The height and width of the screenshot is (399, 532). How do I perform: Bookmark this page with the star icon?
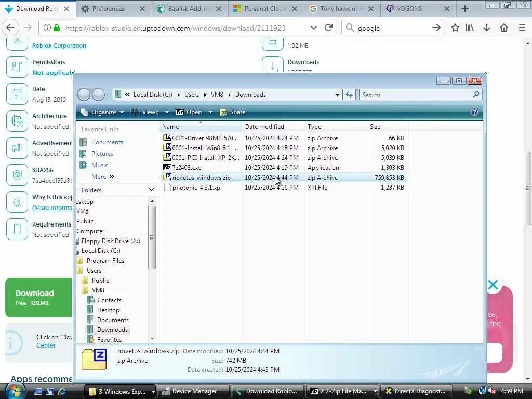coord(455,28)
